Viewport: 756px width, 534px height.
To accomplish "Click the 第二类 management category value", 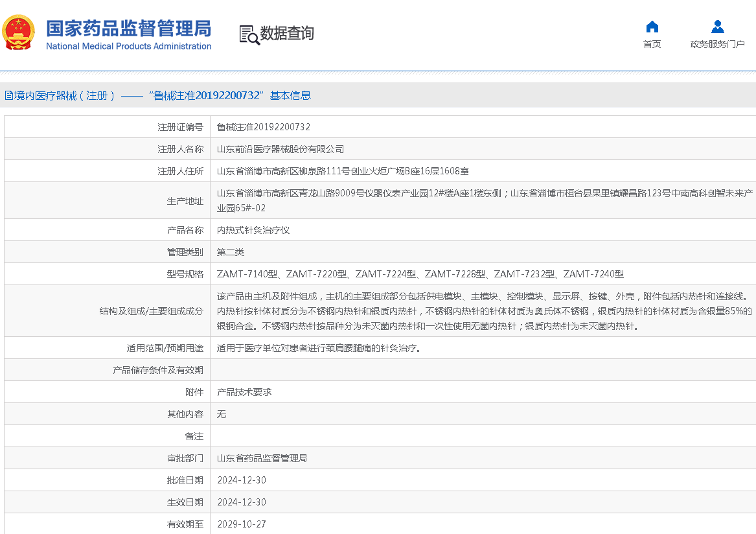I will (230, 252).
